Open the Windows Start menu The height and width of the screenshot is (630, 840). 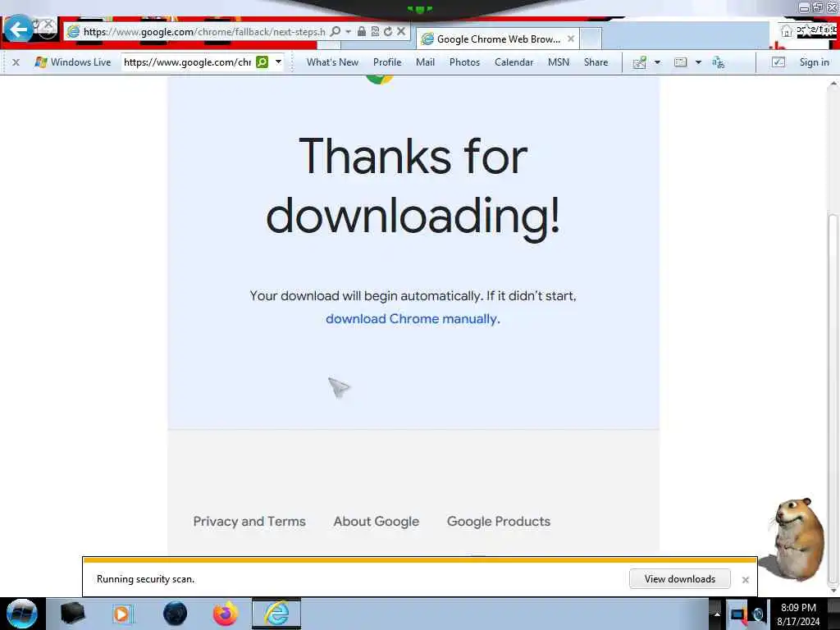(x=22, y=614)
